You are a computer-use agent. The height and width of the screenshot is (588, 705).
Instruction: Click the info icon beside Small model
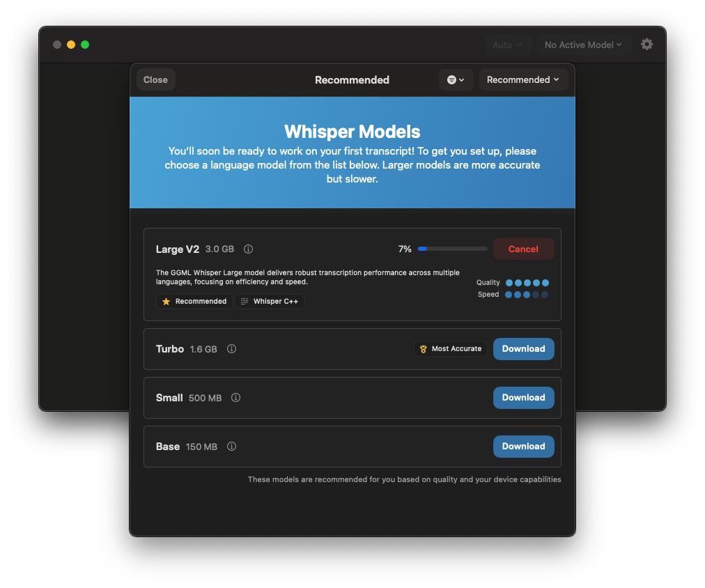(235, 397)
